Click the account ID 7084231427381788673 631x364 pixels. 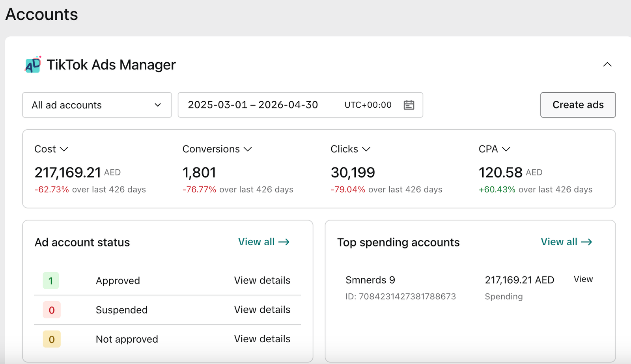click(x=401, y=297)
